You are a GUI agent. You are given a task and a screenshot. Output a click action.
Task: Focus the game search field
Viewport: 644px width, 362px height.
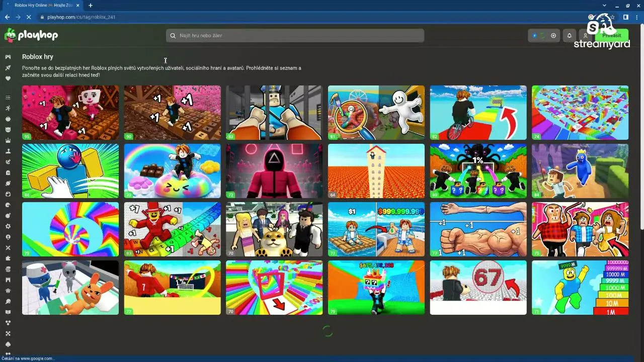pos(295,35)
